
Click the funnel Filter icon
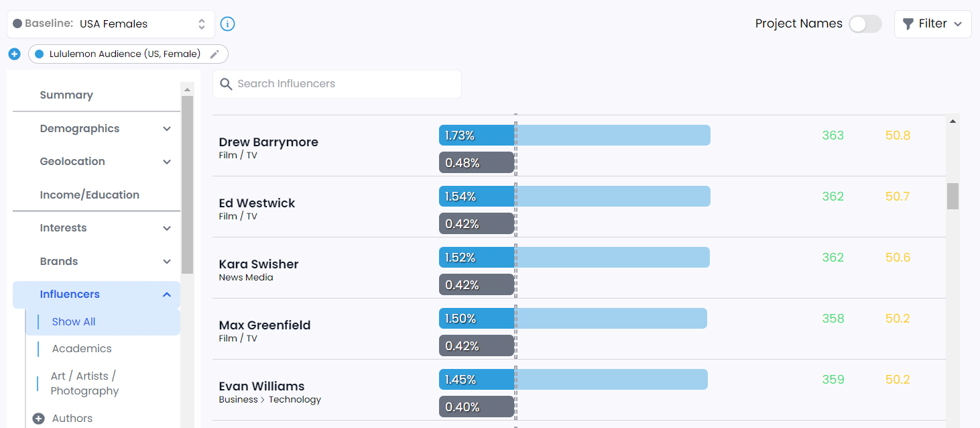pos(908,24)
